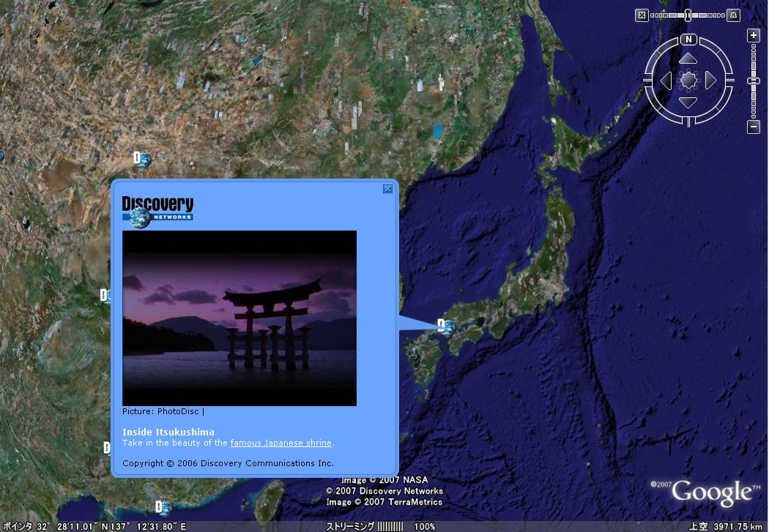This screenshot has height=532, width=769.
Task: Click the N north-reset compass button
Action: pyautogui.click(x=688, y=40)
